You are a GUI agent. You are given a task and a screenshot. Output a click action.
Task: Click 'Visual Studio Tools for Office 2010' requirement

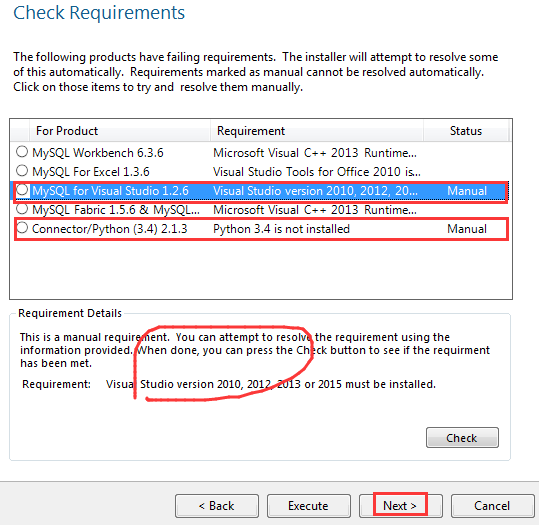(317, 172)
